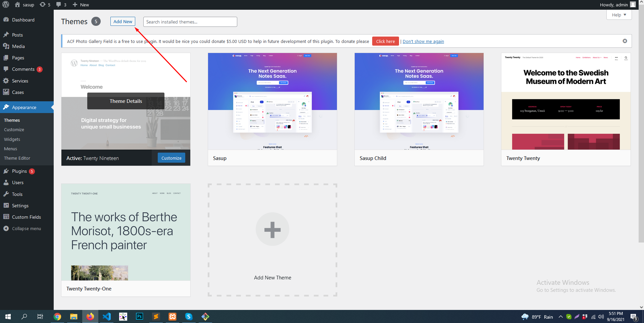Screen dimensions: 644x323
Task: Click the plus New icon in admin bar
Action: pos(75,5)
